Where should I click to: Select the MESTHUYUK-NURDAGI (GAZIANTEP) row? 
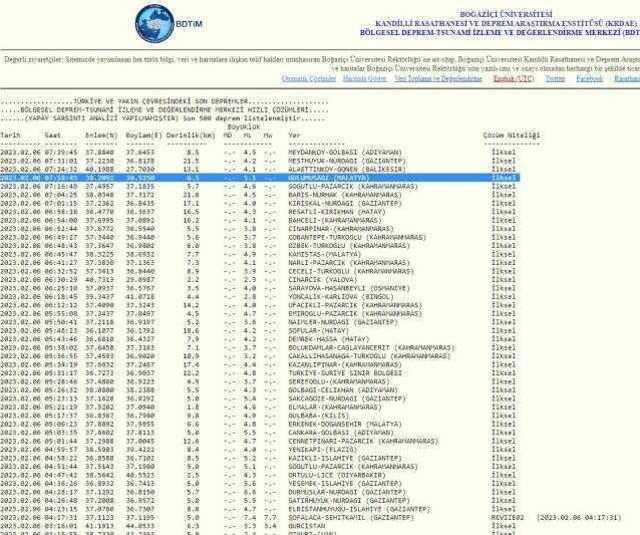pyautogui.click(x=260, y=161)
